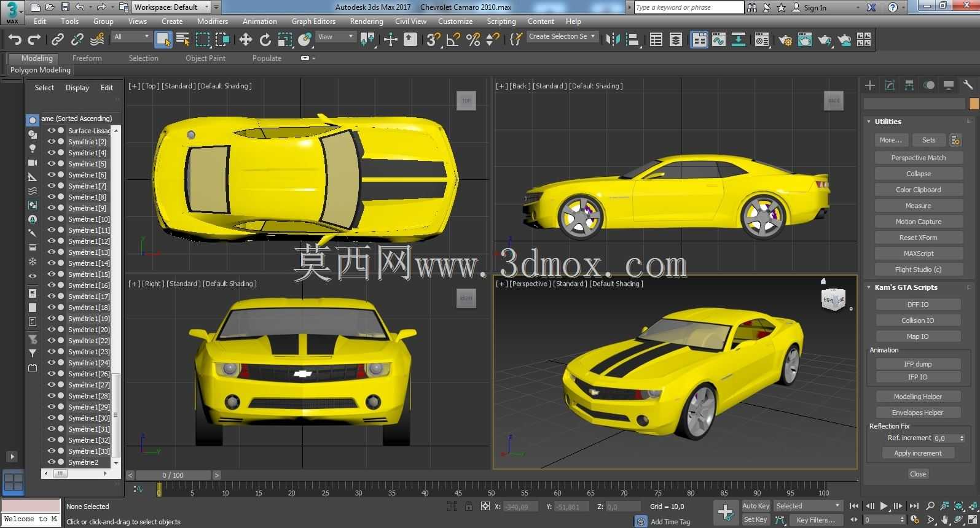Open the Display command panel tab

pyautogui.click(x=949, y=85)
